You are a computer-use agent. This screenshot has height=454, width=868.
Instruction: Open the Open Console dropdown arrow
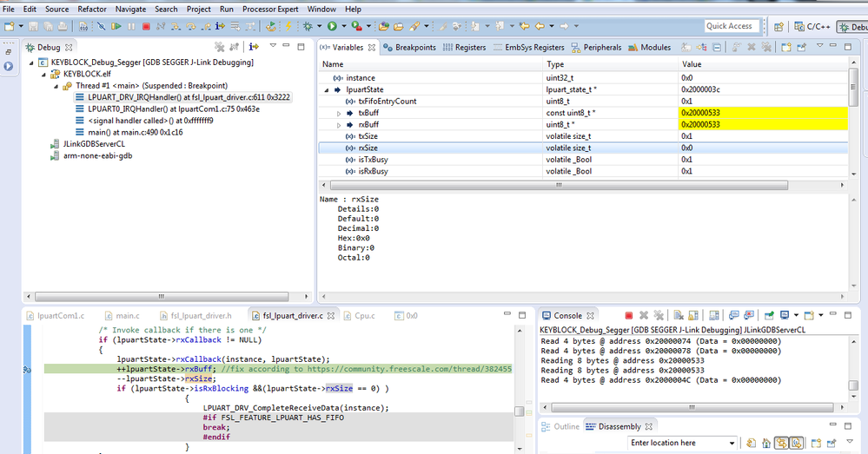[820, 316]
